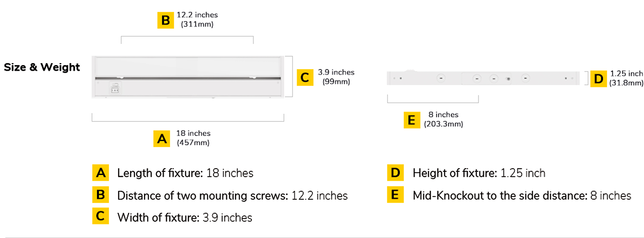Click the yellow C badge beside 3.9 inches

click(x=305, y=77)
